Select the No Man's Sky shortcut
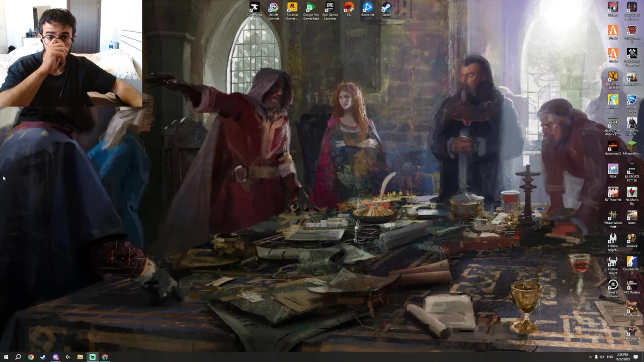 click(632, 196)
